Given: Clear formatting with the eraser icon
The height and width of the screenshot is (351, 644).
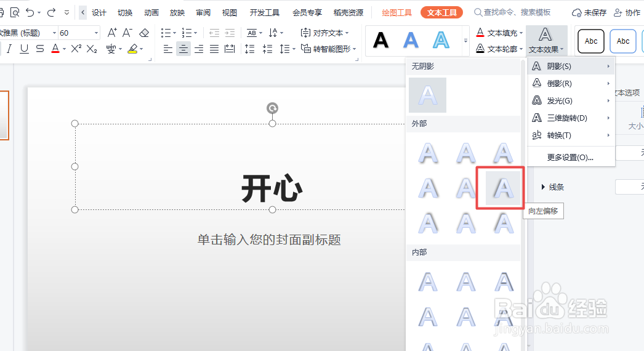Looking at the screenshot, I should click(144, 33).
